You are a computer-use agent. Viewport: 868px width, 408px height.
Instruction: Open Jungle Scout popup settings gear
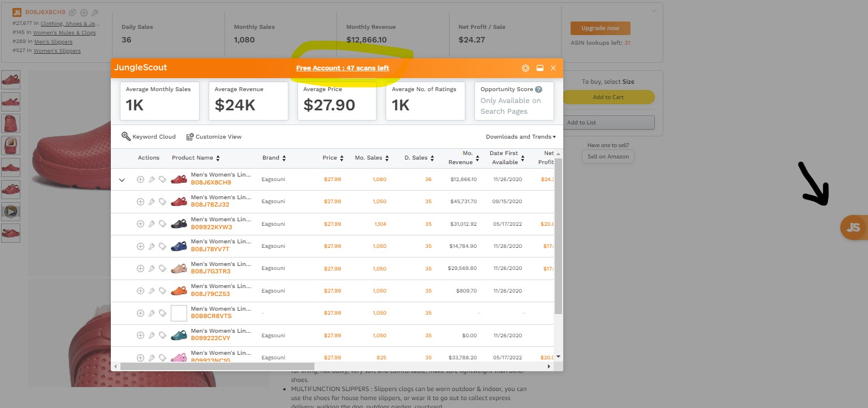point(525,68)
